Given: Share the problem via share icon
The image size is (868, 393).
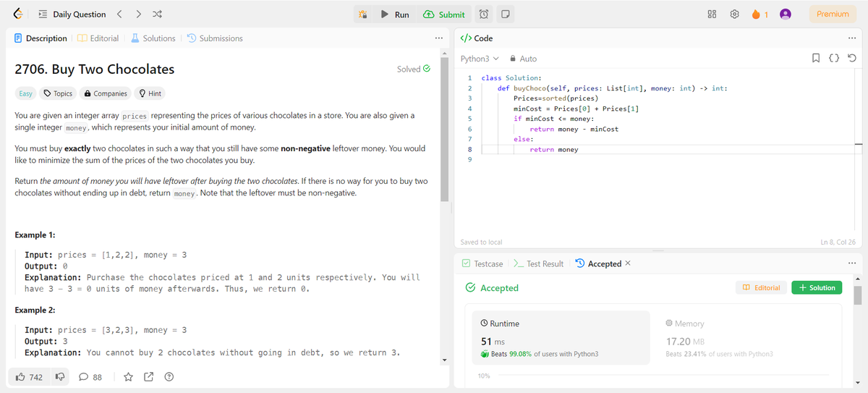Looking at the screenshot, I should tap(148, 377).
